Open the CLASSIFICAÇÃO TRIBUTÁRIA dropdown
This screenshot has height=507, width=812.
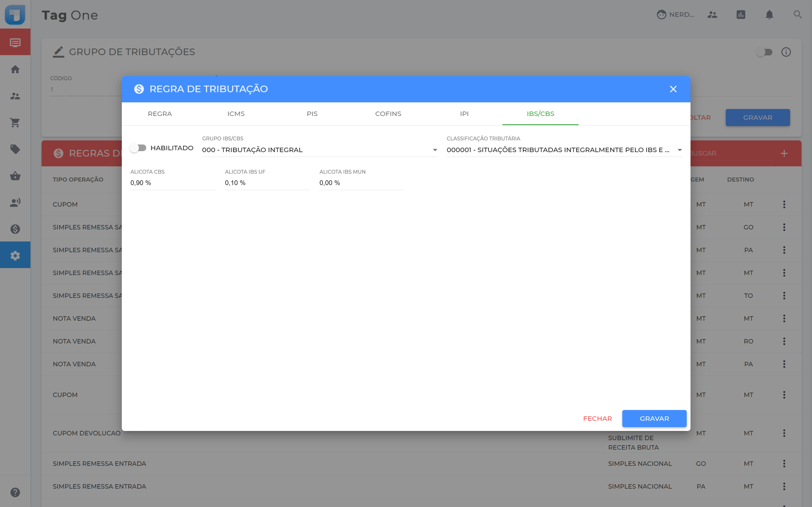(x=564, y=150)
